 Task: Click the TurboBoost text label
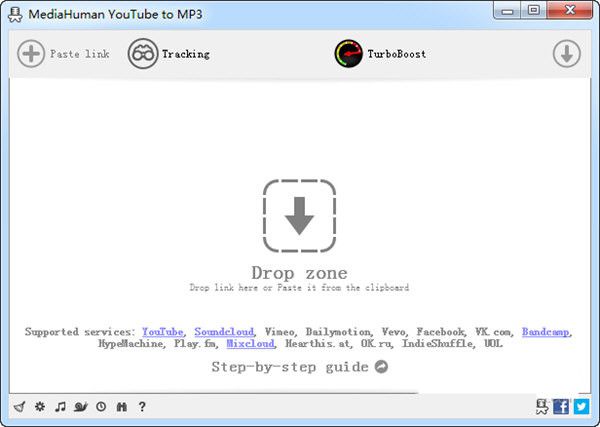click(397, 54)
